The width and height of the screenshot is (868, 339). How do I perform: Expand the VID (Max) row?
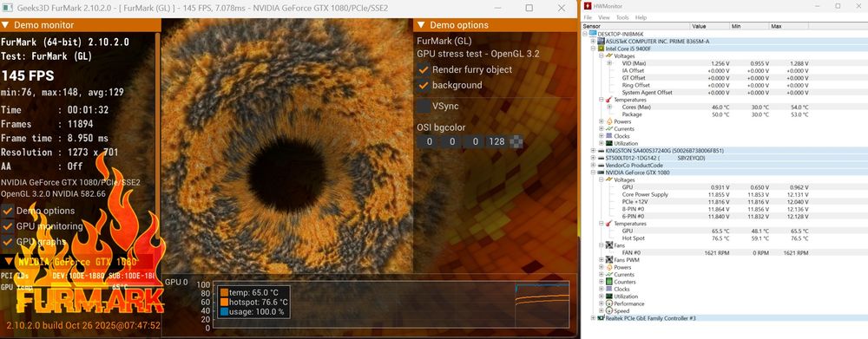609,63
